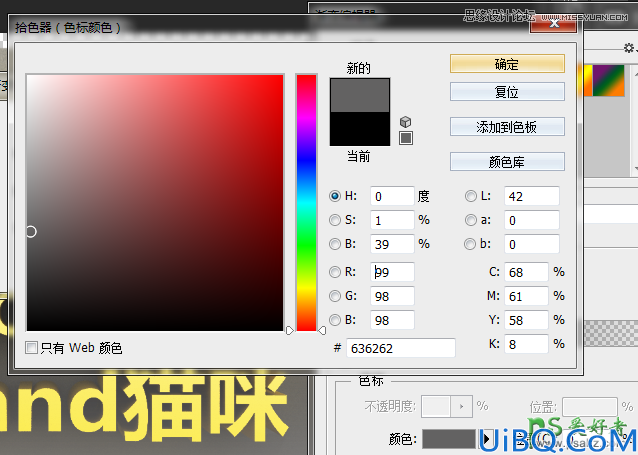Click the web-safe color square icon
Screen dimensions: 638x455
click(406, 138)
